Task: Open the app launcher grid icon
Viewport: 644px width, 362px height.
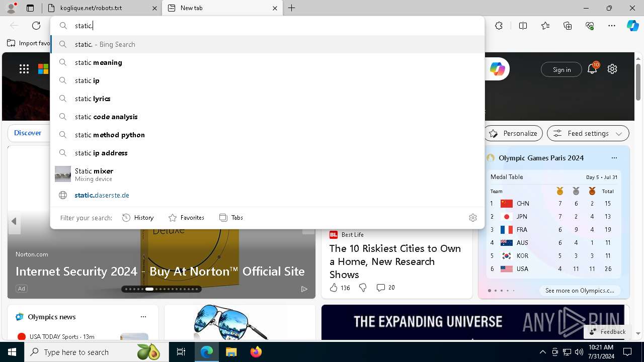Action: tap(24, 69)
